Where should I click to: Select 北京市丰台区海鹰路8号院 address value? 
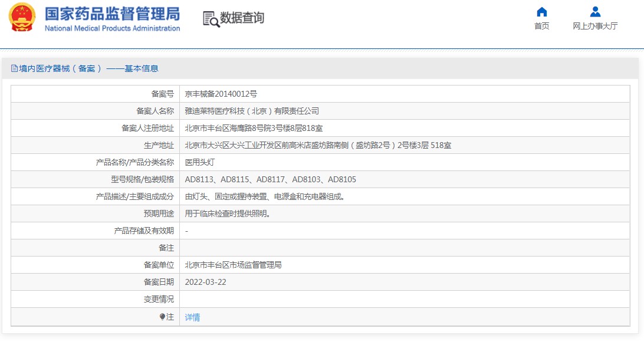tap(254, 128)
